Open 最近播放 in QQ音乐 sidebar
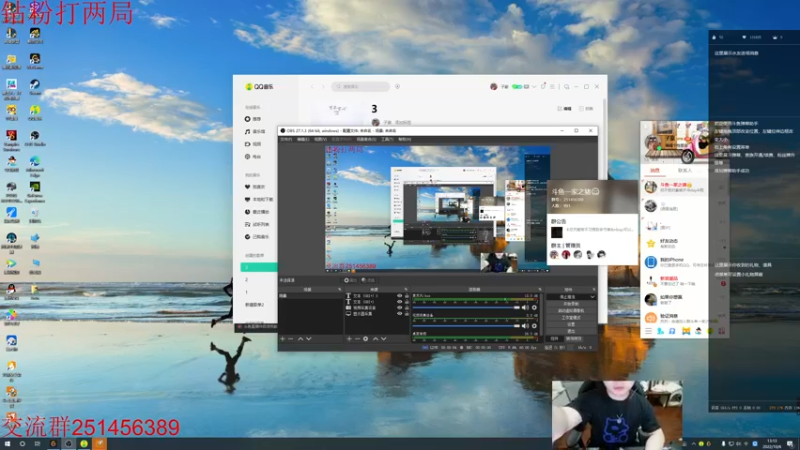Viewport: 800px width, 450px height. (x=257, y=212)
